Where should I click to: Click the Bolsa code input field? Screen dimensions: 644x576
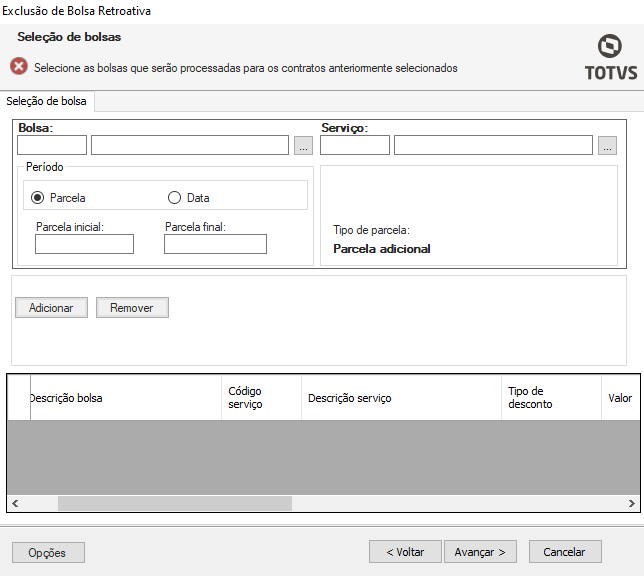[52, 146]
